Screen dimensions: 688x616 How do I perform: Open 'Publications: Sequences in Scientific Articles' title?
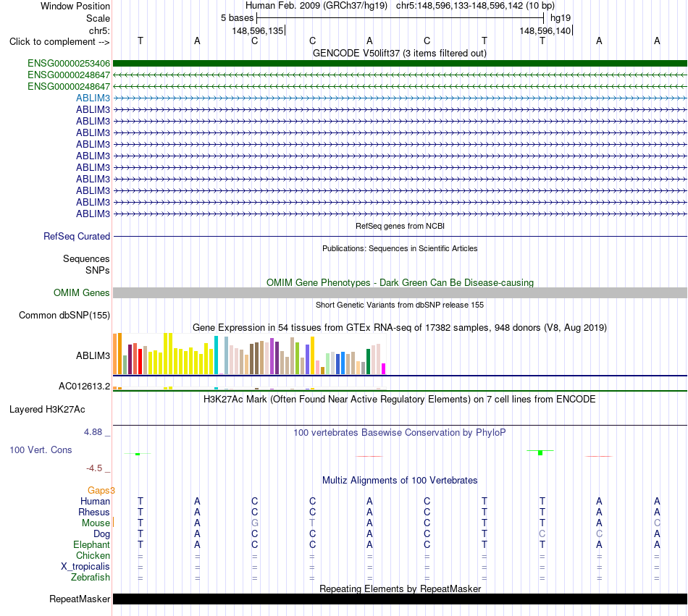pos(400,248)
